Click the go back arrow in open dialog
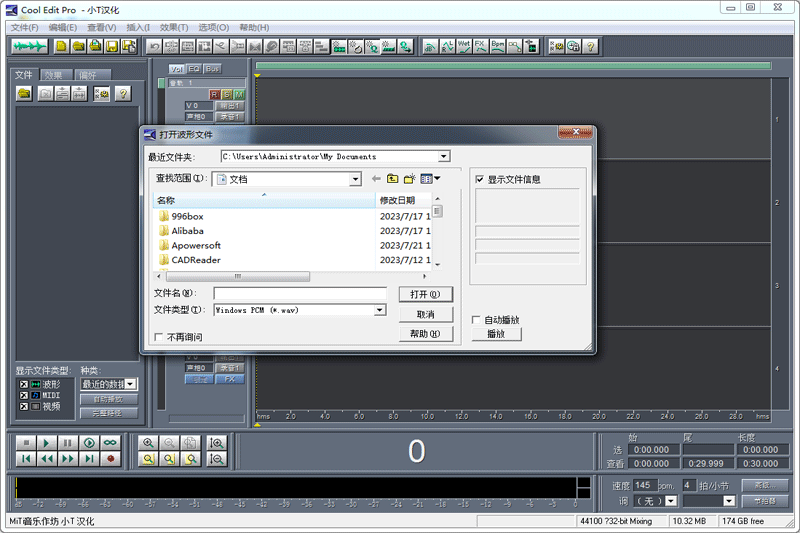The width and height of the screenshot is (800, 533). pyautogui.click(x=376, y=179)
